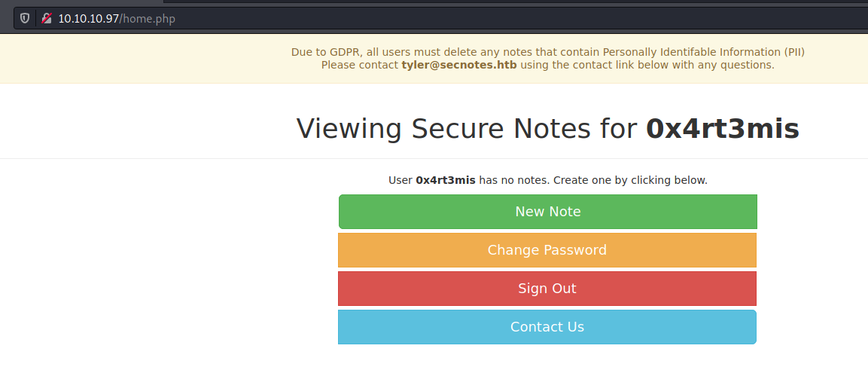Sign Out of the secure notes account
Image resolution: width=868 pixels, height=376 pixels.
(x=547, y=289)
